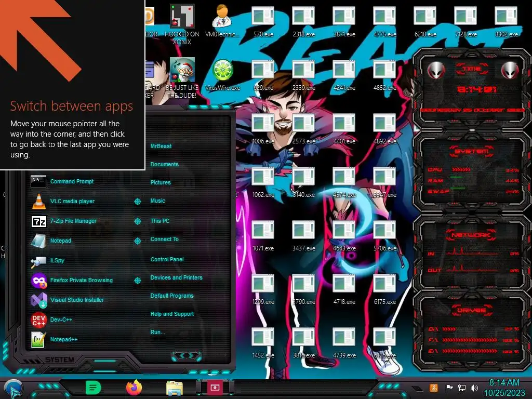Select the 6218.exe desktop file
532x399 pixels.
click(x=425, y=21)
